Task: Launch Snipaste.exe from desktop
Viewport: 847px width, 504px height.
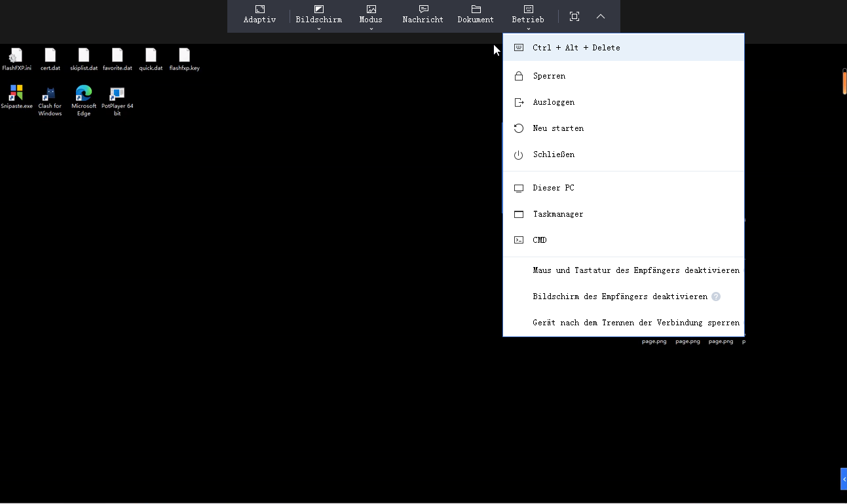Action: pyautogui.click(x=16, y=94)
